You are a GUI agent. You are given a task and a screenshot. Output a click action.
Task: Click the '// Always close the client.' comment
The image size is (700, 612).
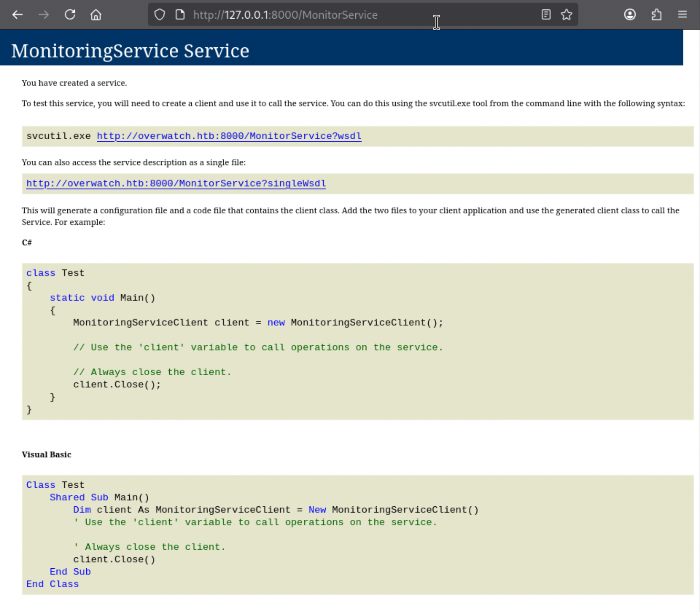152,372
